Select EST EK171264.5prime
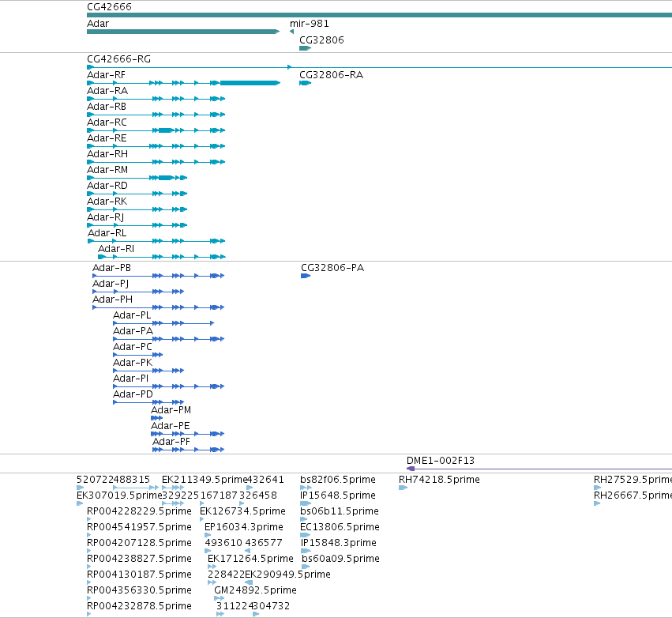 click(x=250, y=560)
